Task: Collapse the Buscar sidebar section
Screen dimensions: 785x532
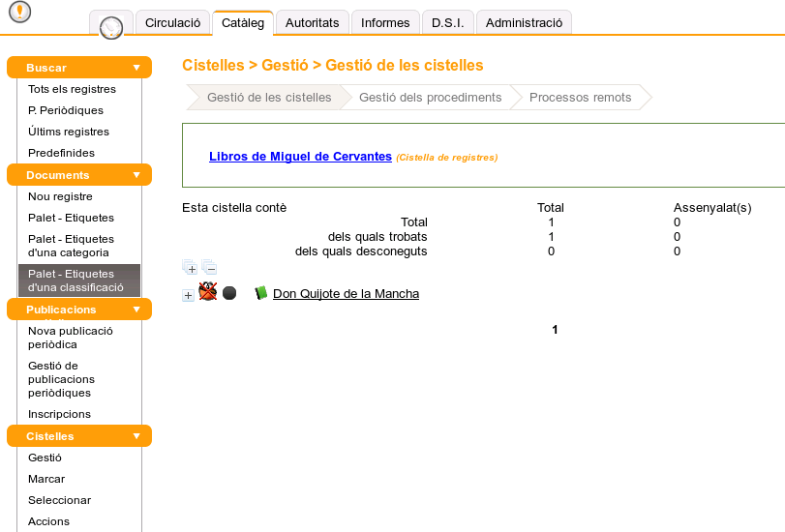Action: click(x=136, y=68)
